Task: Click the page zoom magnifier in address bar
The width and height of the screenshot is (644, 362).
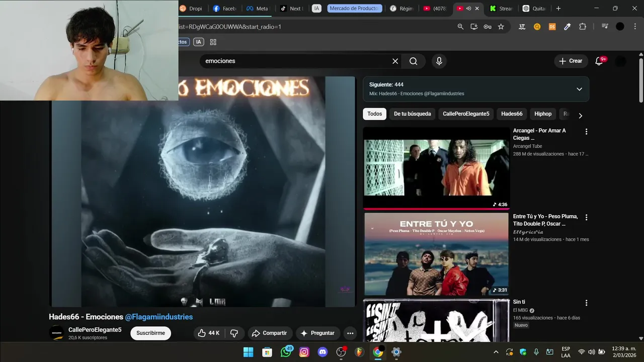Action: tap(460, 27)
